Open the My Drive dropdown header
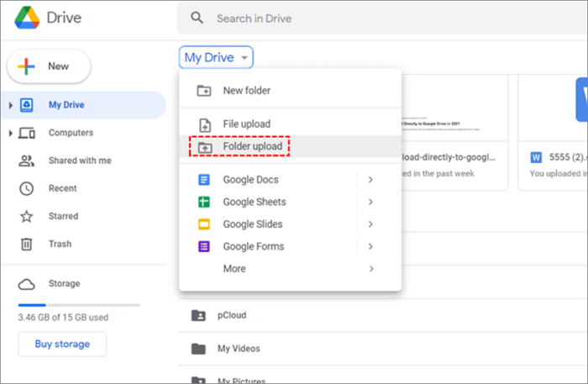This screenshot has width=588, height=384. click(217, 58)
